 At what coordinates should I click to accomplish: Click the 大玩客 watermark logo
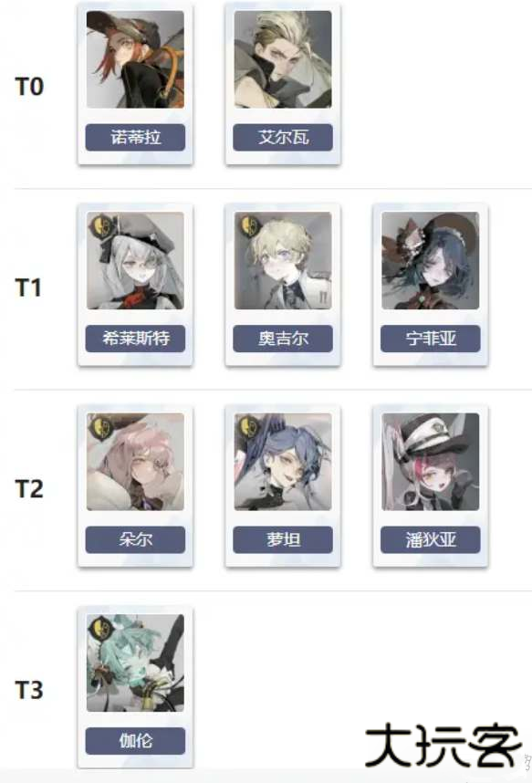(x=443, y=746)
